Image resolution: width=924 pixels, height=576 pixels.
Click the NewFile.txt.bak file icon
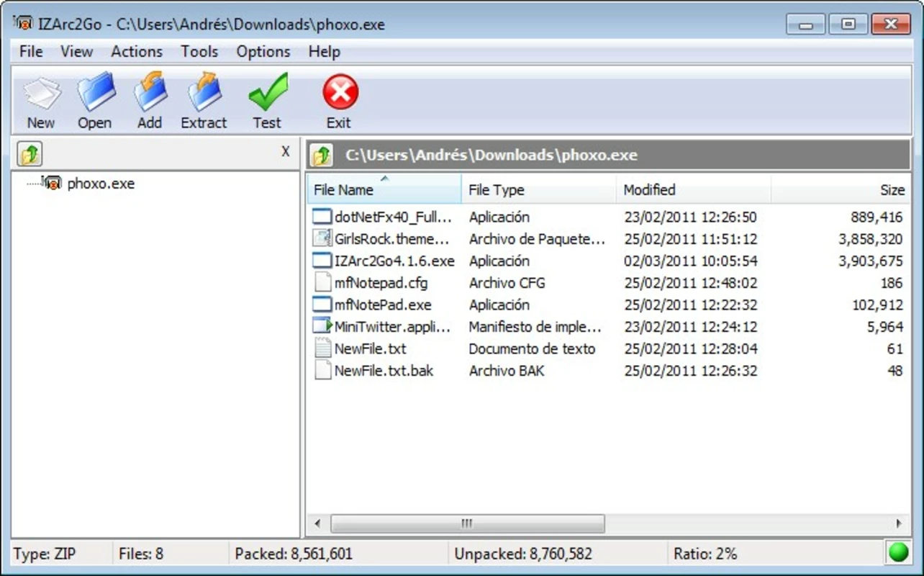322,370
